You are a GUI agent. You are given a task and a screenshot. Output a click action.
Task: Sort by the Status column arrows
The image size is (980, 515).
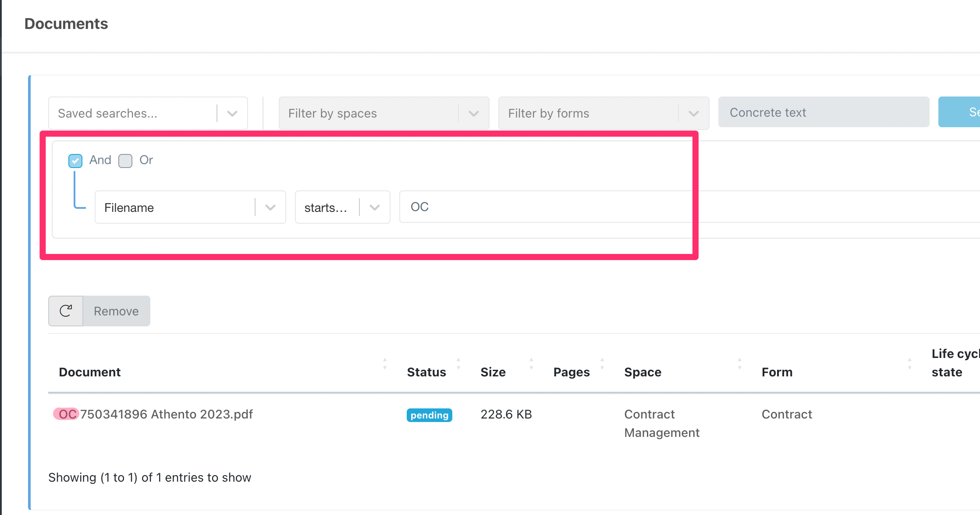pyautogui.click(x=458, y=364)
